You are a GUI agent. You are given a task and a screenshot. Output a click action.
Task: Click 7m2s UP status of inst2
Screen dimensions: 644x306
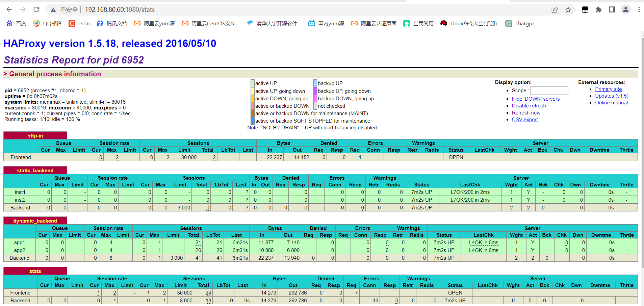(x=421, y=200)
